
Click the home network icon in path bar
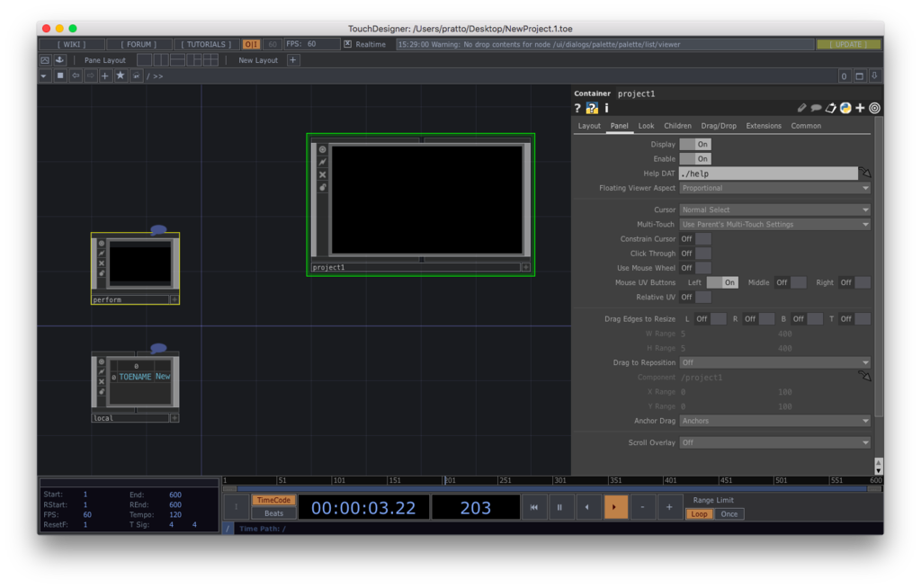136,76
